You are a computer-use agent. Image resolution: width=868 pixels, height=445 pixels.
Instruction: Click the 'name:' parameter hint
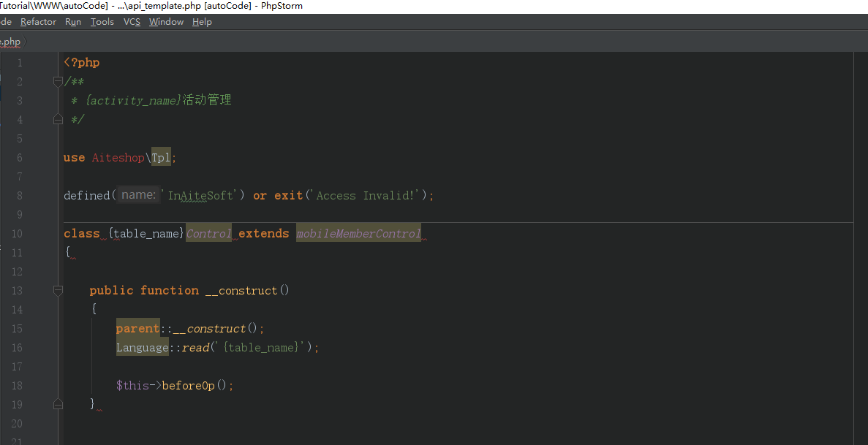pos(138,195)
